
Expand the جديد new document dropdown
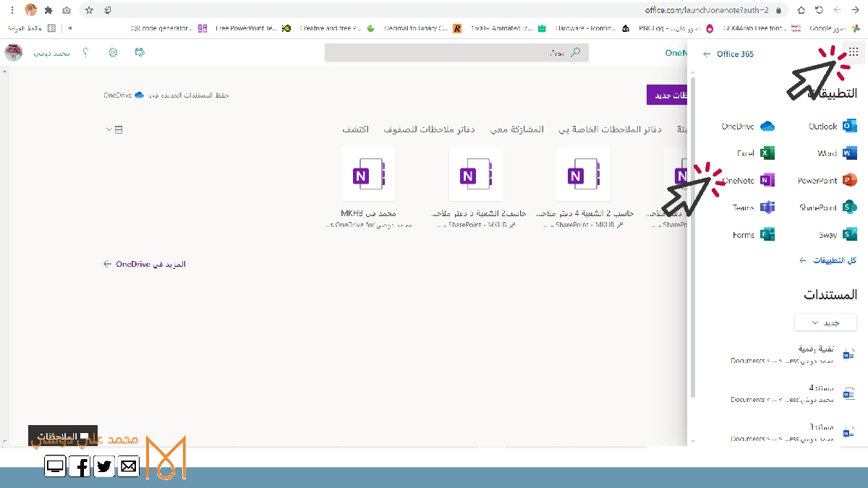coord(825,322)
